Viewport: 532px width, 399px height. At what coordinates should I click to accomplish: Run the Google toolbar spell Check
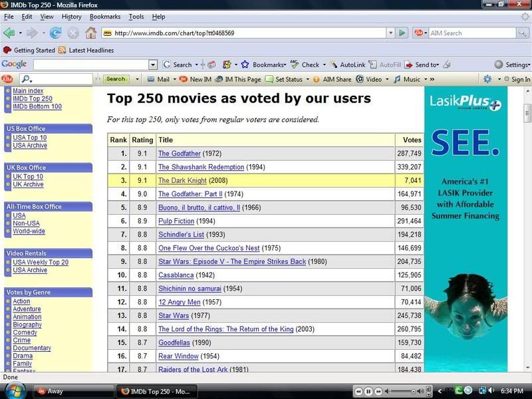305,65
